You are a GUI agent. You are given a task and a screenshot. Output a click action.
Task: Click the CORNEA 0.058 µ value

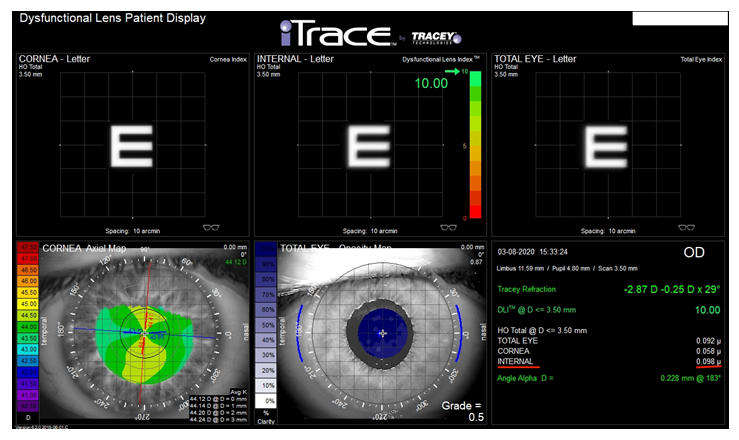(708, 351)
